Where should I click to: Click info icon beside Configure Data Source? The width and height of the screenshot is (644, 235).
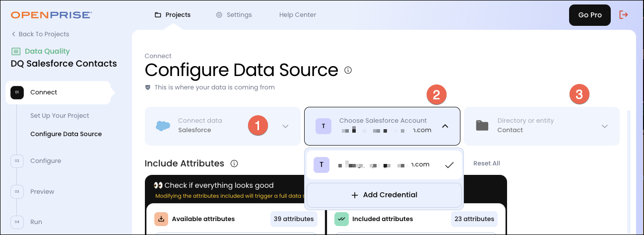(348, 70)
